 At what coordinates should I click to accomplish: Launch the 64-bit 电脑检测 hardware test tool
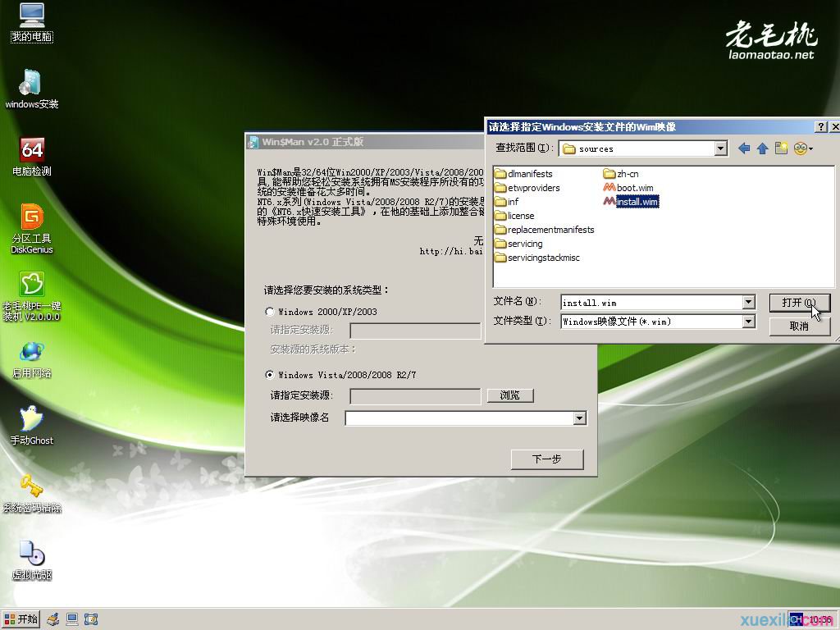tap(31, 149)
